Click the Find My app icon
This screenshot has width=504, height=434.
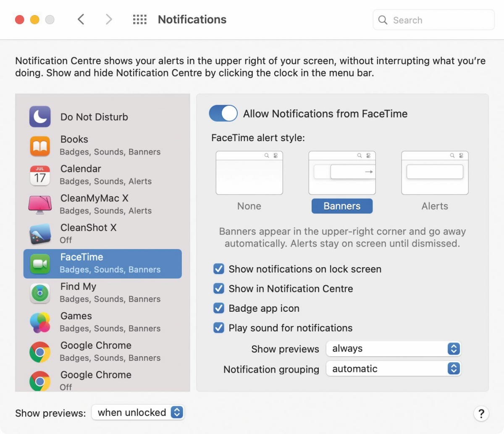pyautogui.click(x=40, y=293)
